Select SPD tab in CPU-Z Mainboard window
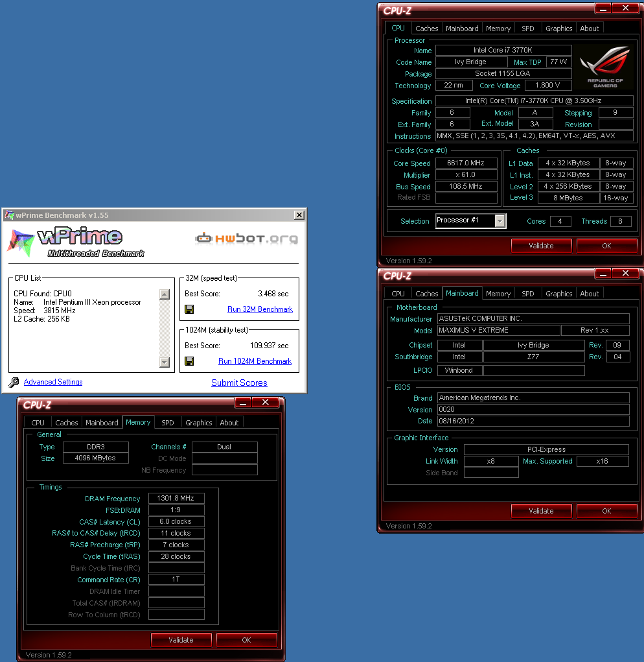This screenshot has height=662, width=644. tap(527, 294)
